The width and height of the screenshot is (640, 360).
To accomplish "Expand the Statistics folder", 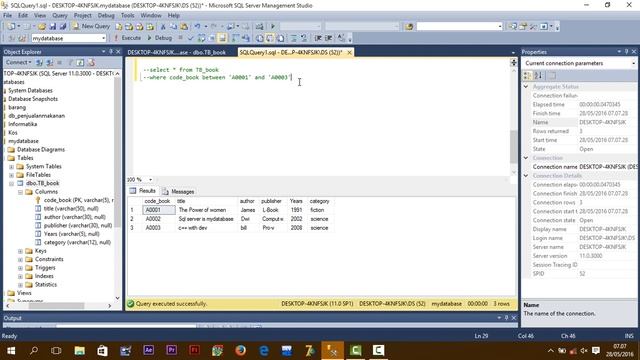I will (20, 285).
